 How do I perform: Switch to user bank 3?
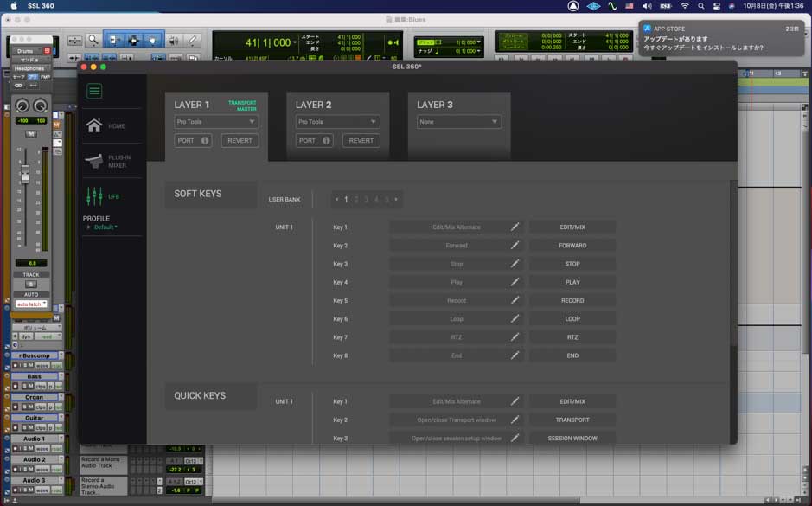pyautogui.click(x=366, y=200)
